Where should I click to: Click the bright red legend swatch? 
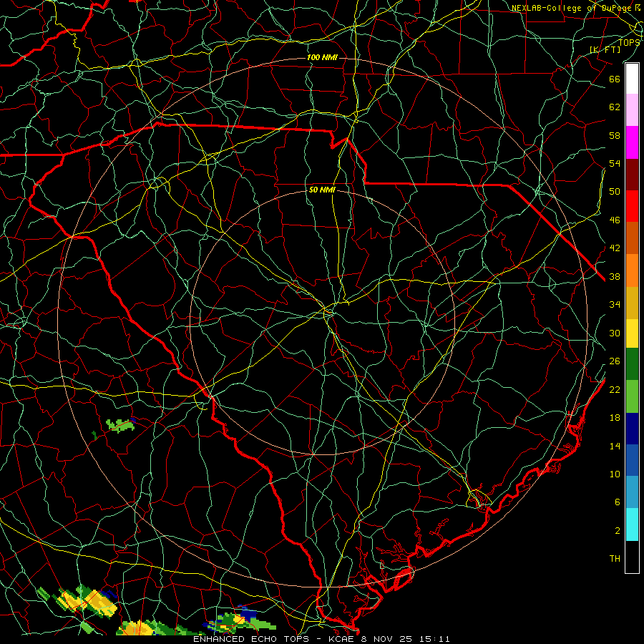632,206
